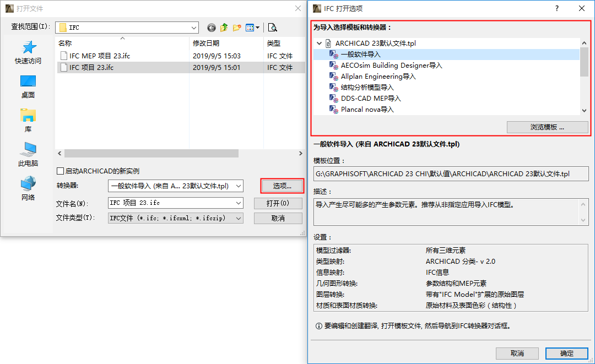Collapse ARCHICAD 23默认文件.tpl tree node

[x=319, y=44]
